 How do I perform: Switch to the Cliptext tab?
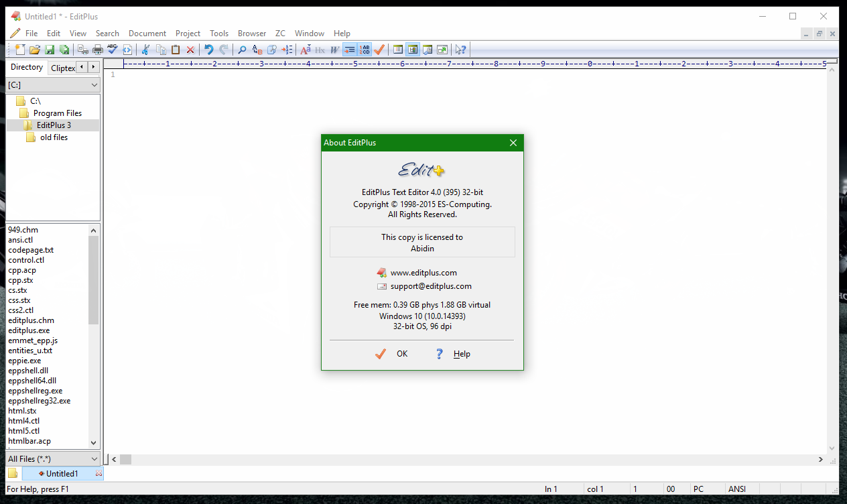[x=62, y=67]
